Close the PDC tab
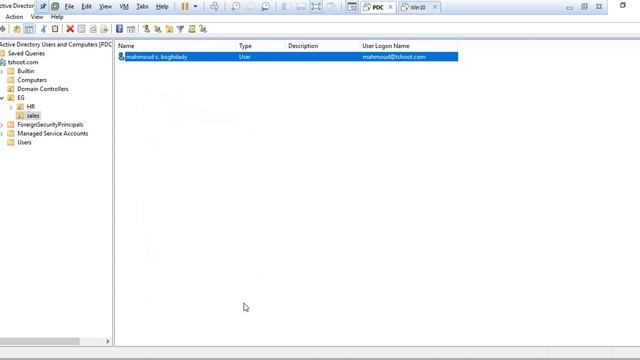 pyautogui.click(x=391, y=7)
